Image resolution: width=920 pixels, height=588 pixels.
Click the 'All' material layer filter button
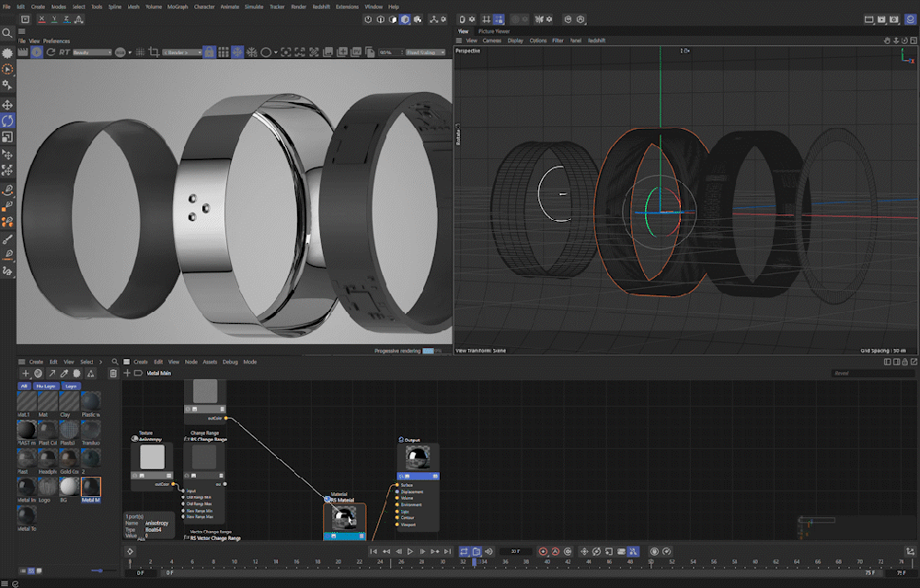pos(25,386)
